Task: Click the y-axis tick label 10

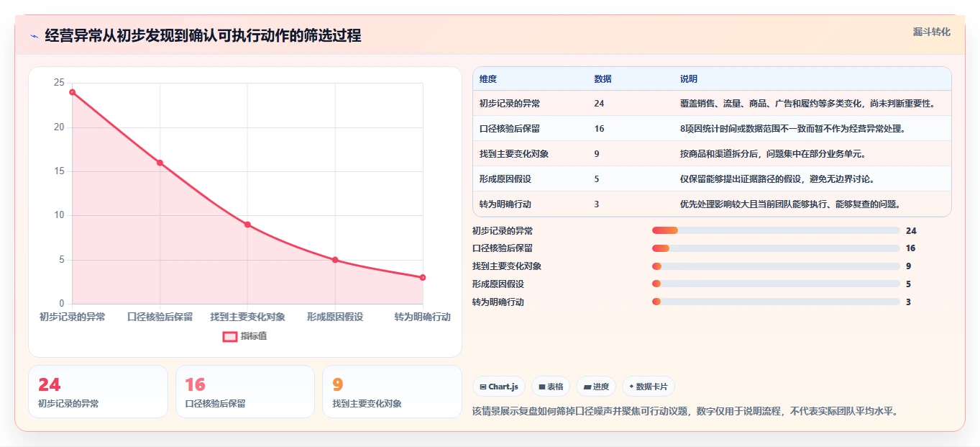Action: pyautogui.click(x=59, y=215)
